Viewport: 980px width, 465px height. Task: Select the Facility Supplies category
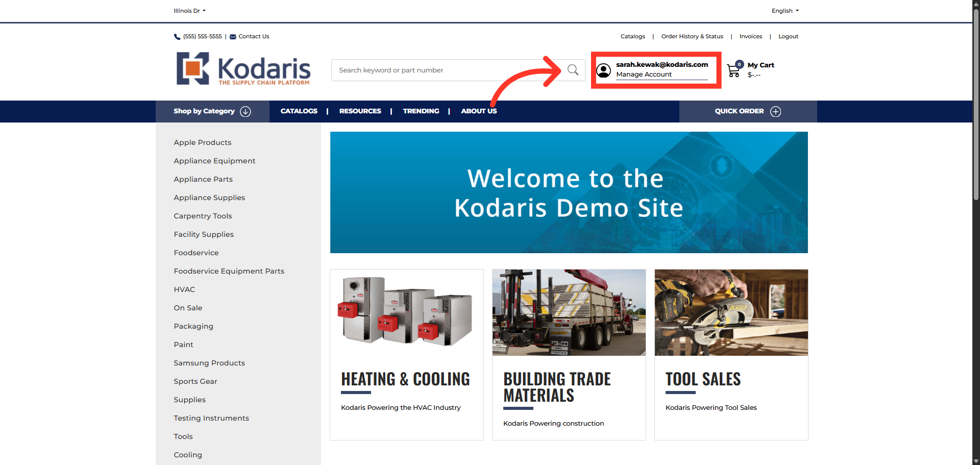point(204,234)
